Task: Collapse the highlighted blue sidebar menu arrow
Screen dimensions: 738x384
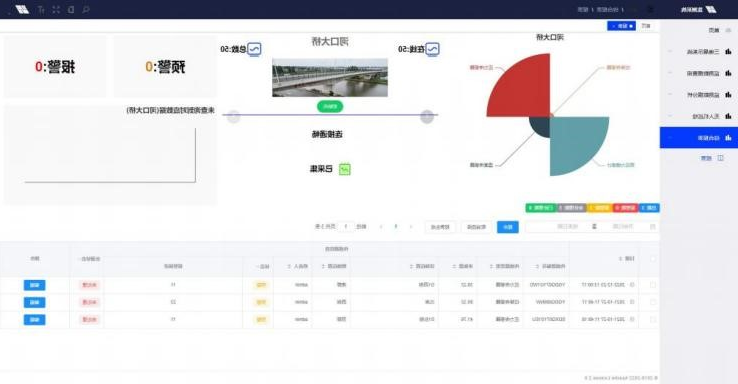Action: (x=670, y=137)
